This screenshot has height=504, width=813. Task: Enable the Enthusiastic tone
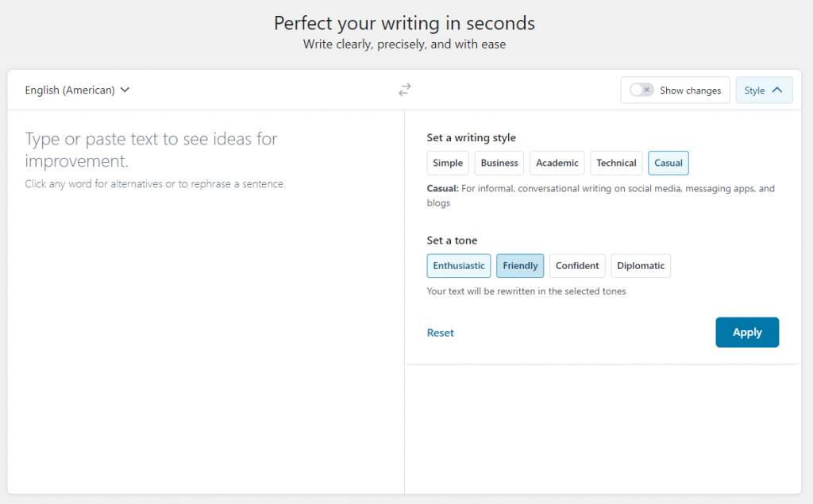[459, 266]
